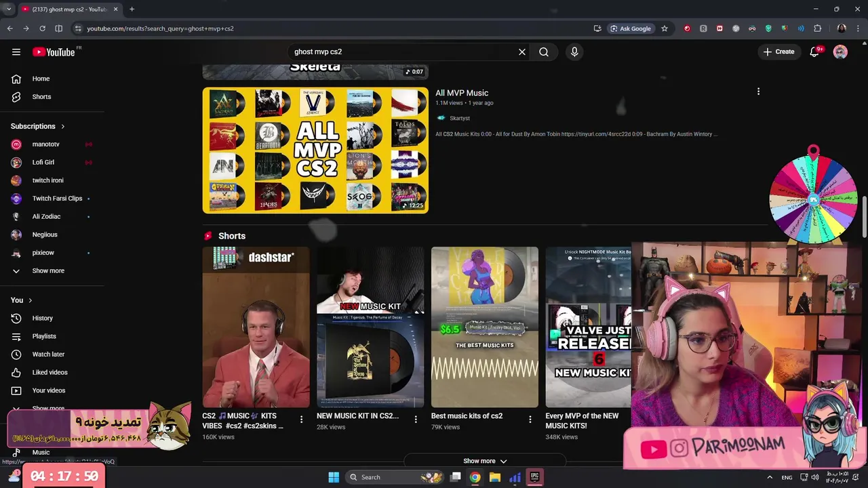Viewport: 868px width, 488px height.
Task: Reload the page with the refresh button
Action: 42,28
